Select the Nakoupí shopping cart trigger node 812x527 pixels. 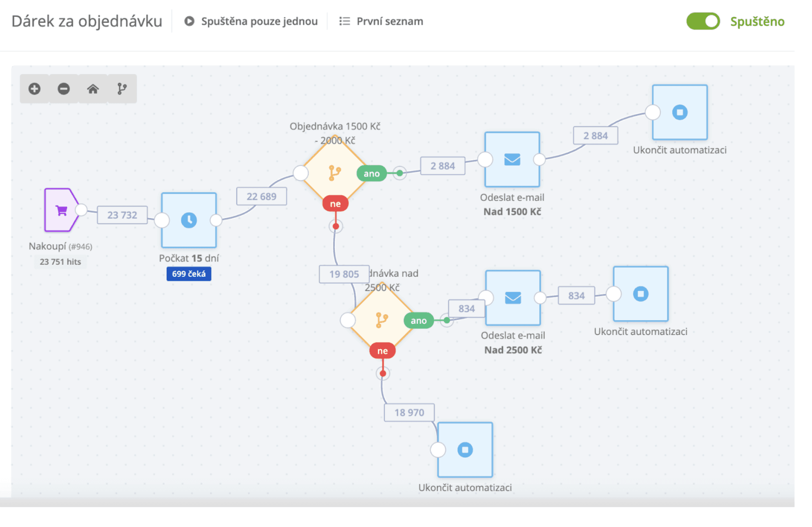click(61, 210)
